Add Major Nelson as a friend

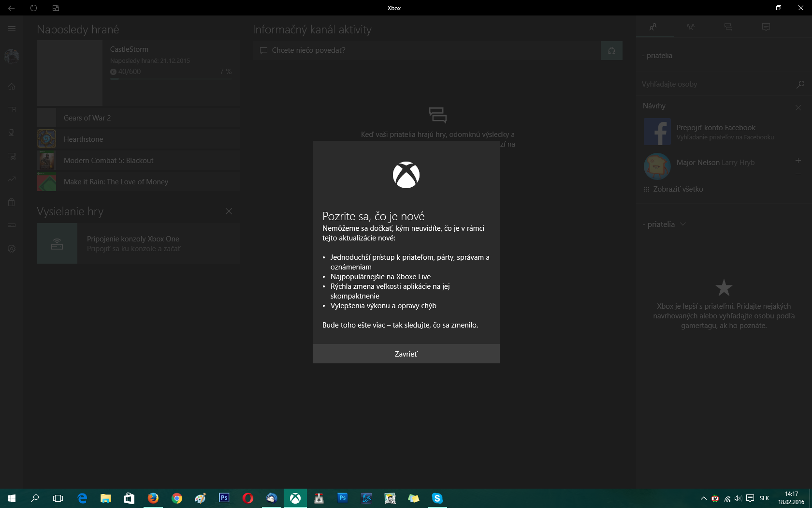tap(798, 160)
